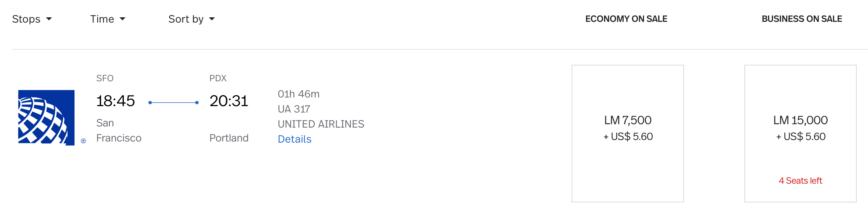868x216 pixels.
Task: Click the PDX airport code
Action: 218,78
